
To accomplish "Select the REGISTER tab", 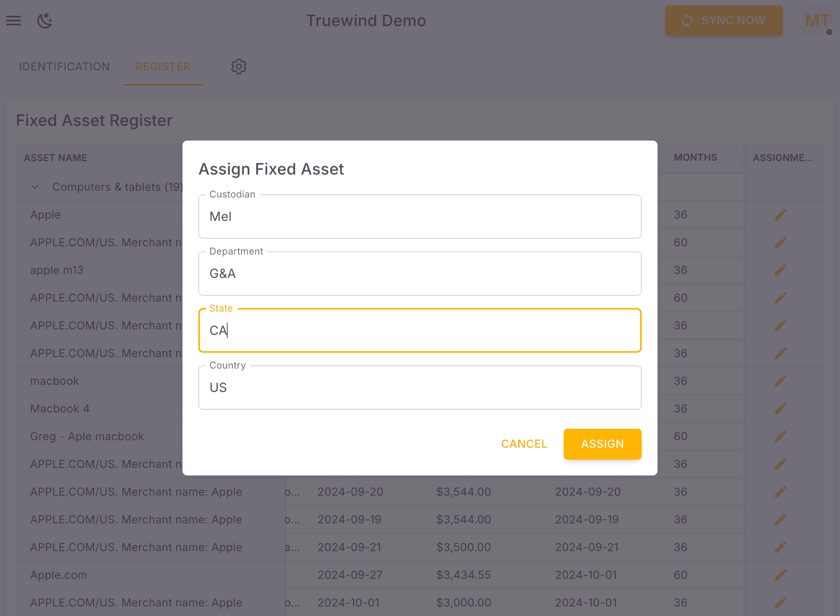I will point(163,67).
